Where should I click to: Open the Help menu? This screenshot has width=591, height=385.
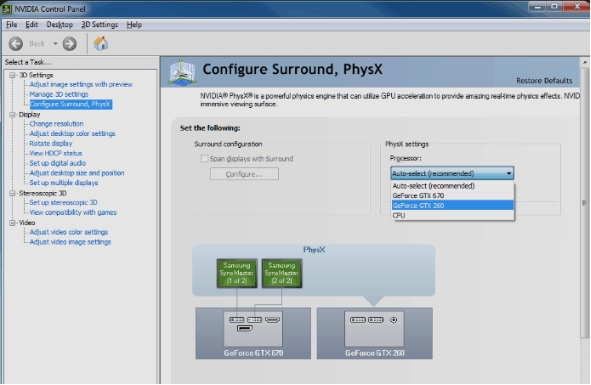(134, 25)
